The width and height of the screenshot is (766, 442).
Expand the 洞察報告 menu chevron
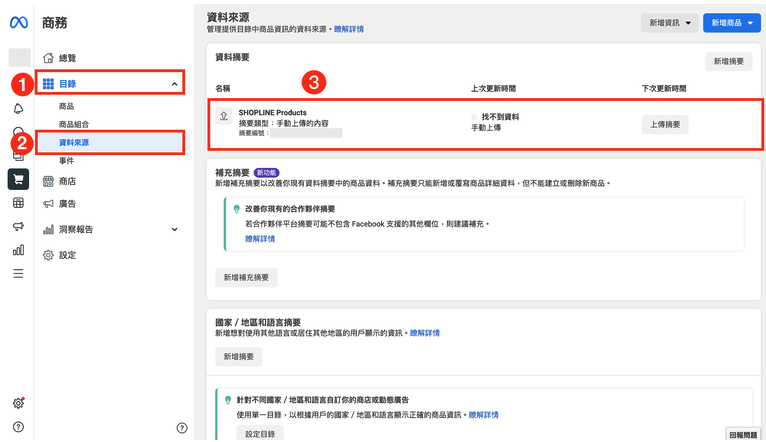point(174,229)
